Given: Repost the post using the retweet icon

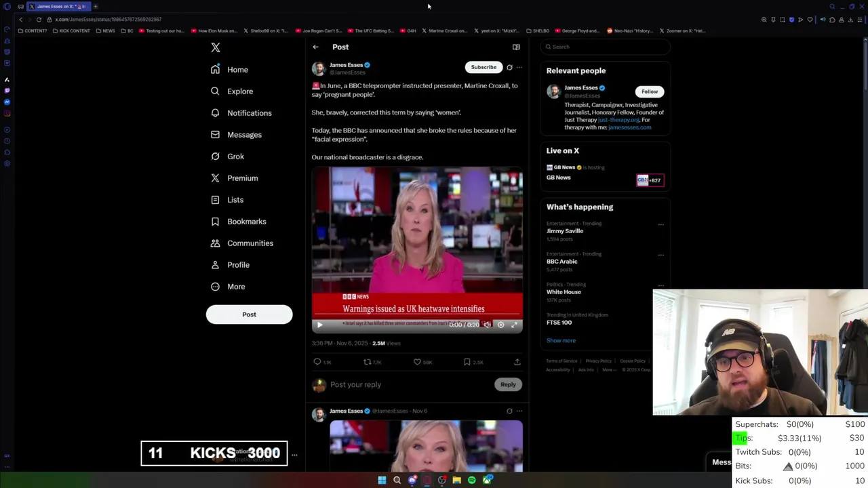Looking at the screenshot, I should (367, 362).
